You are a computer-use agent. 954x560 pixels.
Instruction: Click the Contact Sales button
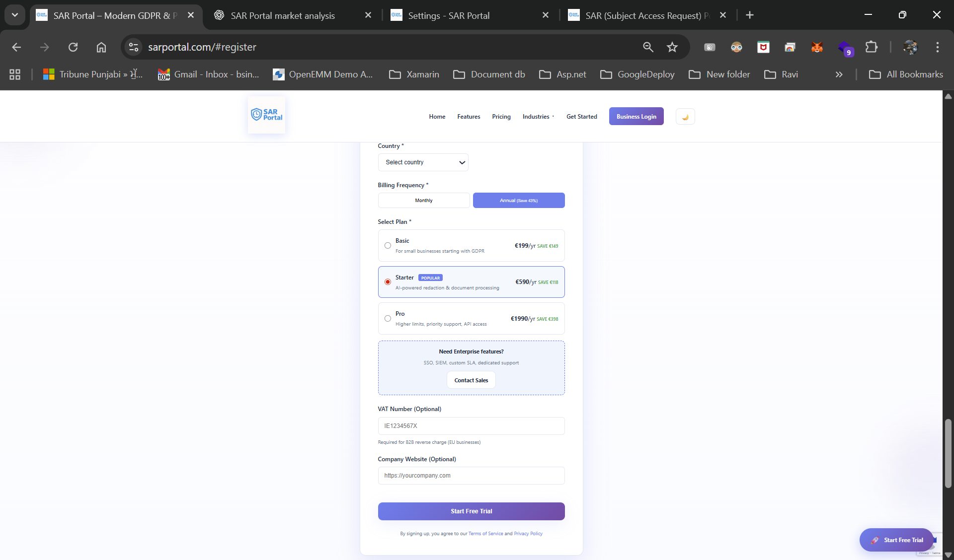[471, 380]
